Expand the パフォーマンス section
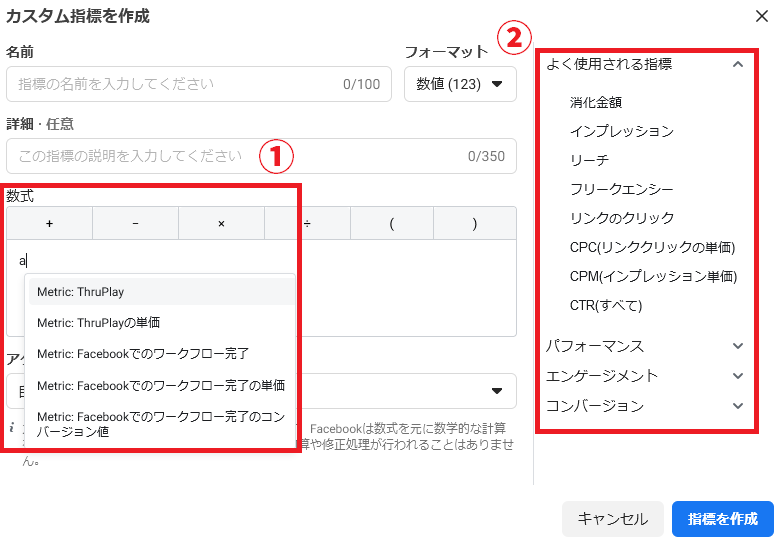The height and width of the screenshot is (541, 783). point(737,346)
